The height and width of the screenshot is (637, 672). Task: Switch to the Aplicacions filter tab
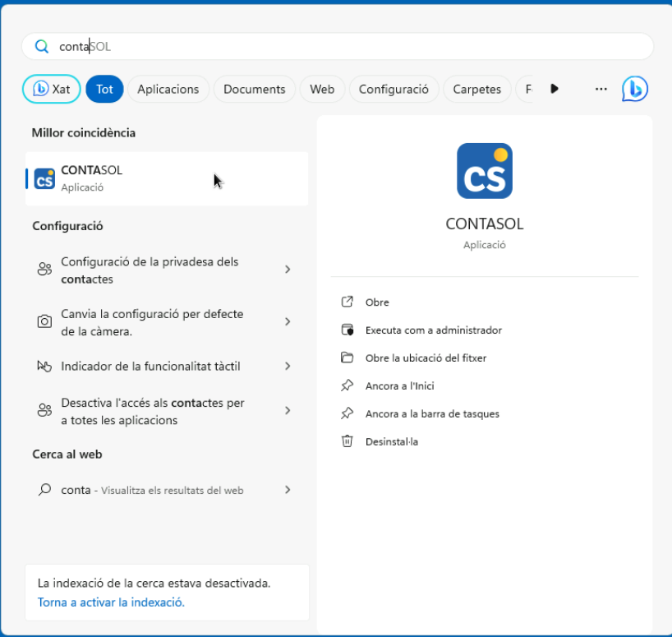168,89
